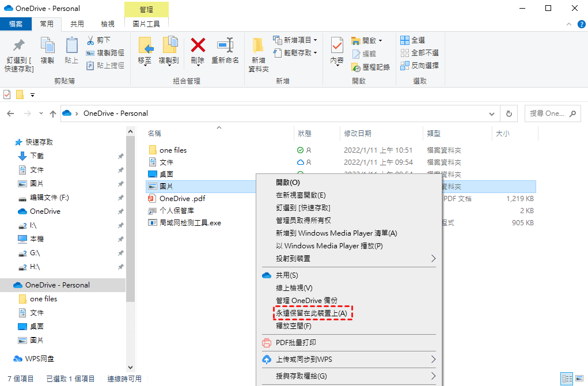Viewport: 588px width, 386px height.
Task: Select 个人保管库 in file list
Action: pyautogui.click(x=177, y=211)
